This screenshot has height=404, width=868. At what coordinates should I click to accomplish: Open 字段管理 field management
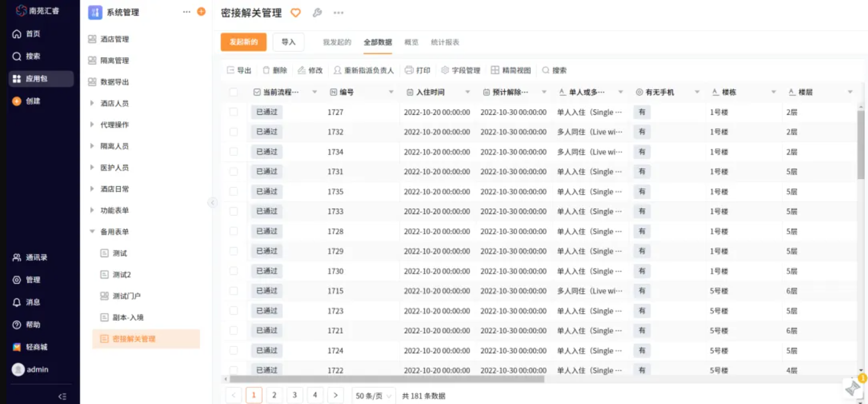[x=461, y=70]
